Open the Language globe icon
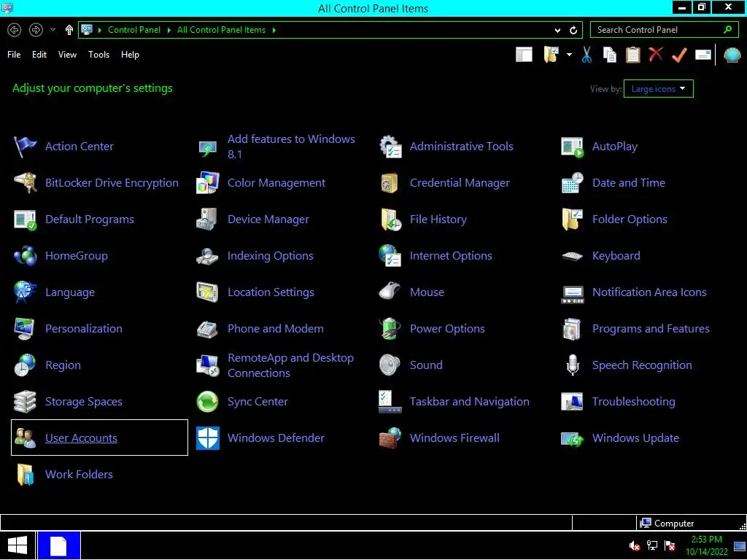Image resolution: width=747 pixels, height=560 pixels. point(25,292)
